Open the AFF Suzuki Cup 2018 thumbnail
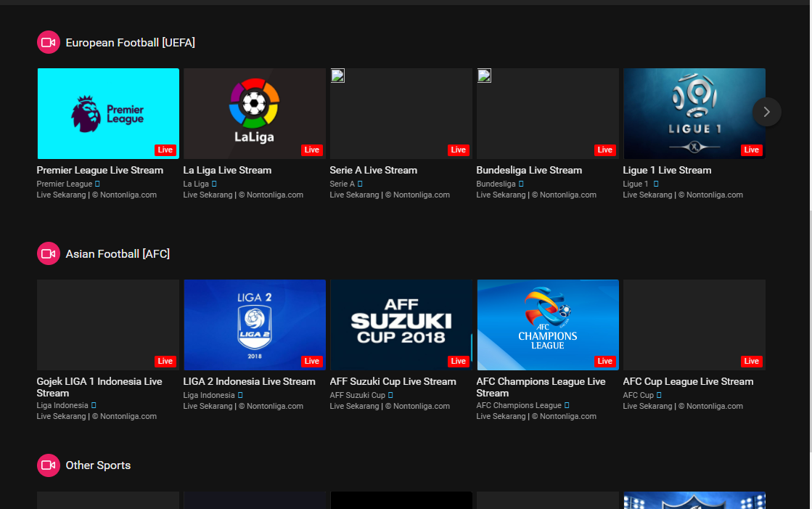 [x=401, y=325]
